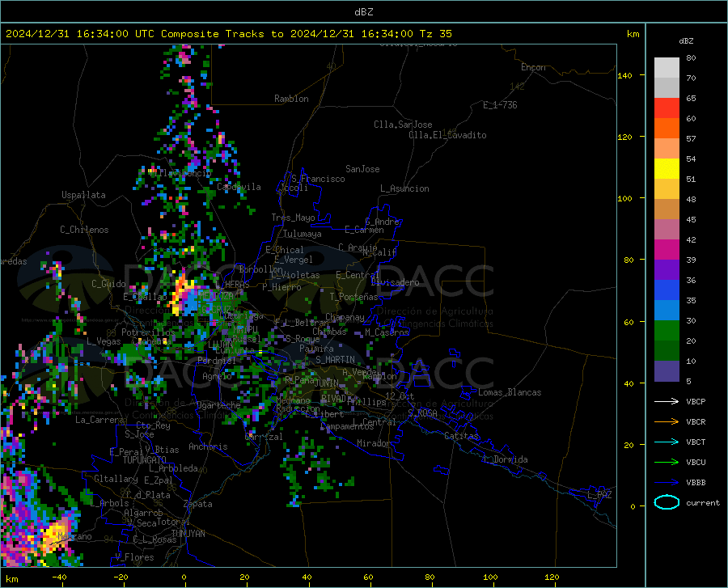This screenshot has height=588, width=728.
Task: Click the Mirador map label
Action: click(x=374, y=443)
